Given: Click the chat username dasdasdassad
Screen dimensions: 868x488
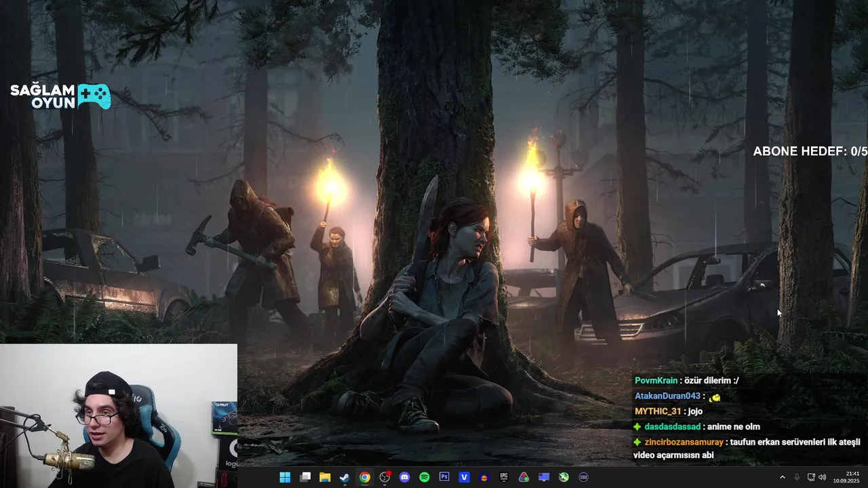Looking at the screenshot, I should [x=673, y=427].
